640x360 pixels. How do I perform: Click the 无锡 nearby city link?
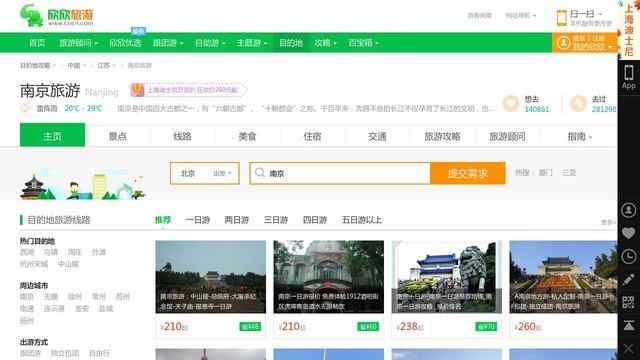[51, 296]
